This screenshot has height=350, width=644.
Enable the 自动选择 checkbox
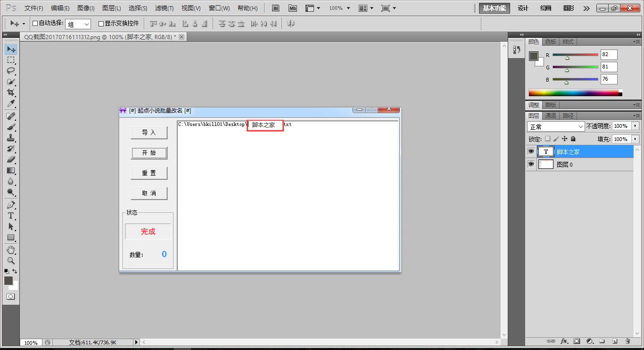(35, 23)
